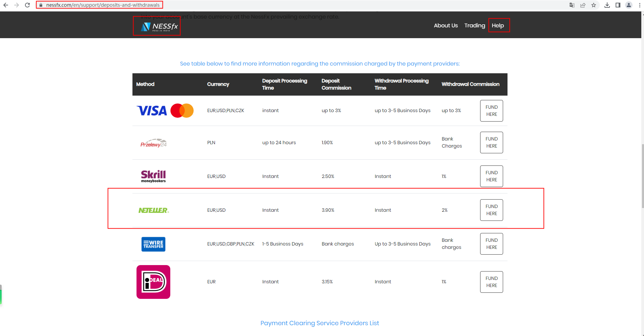The image size is (644, 336).
Task: Click FUND HERE in the Neteller row
Action: pos(492,210)
